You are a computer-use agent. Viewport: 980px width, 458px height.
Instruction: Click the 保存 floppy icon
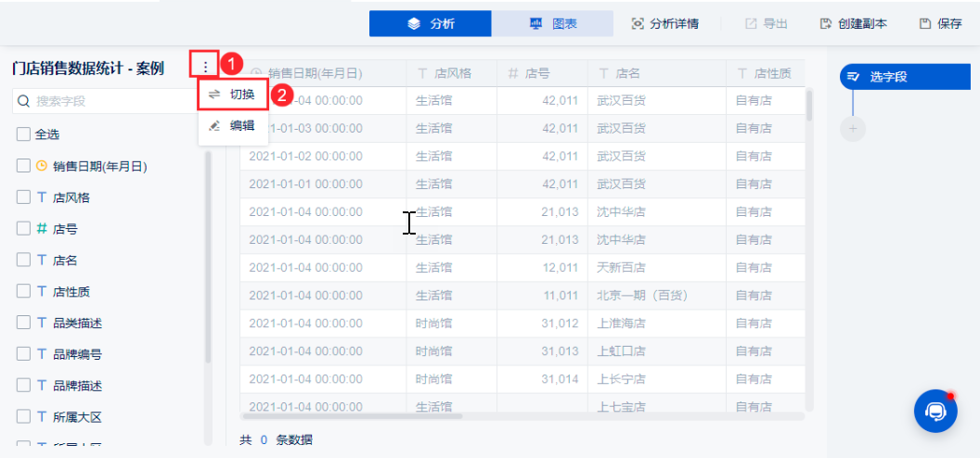925,24
